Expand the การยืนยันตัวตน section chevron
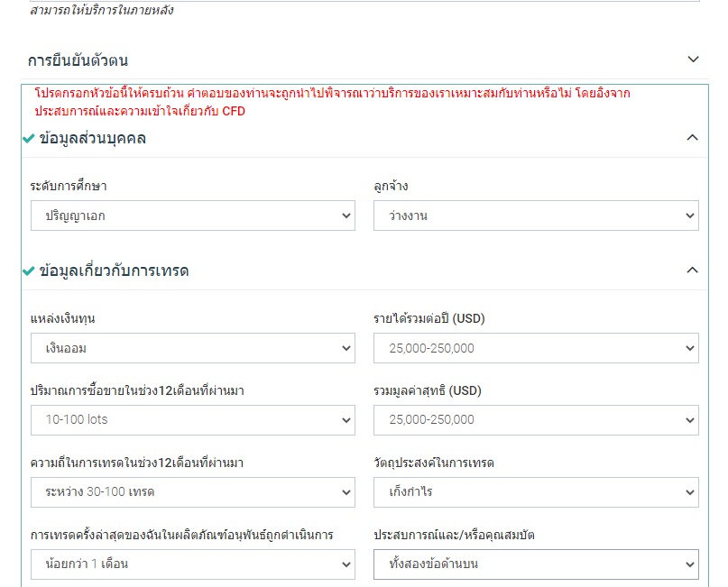Screen dimensions: 728x587 click(693, 60)
